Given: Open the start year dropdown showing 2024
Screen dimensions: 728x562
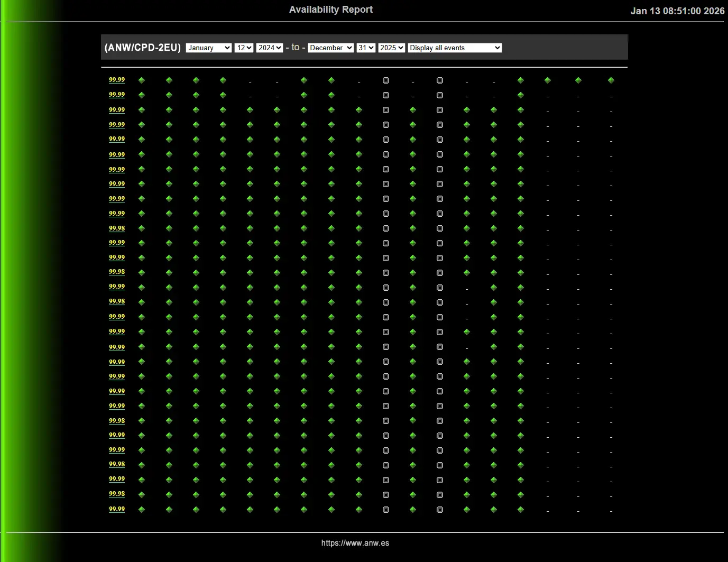Looking at the screenshot, I should 270,48.
